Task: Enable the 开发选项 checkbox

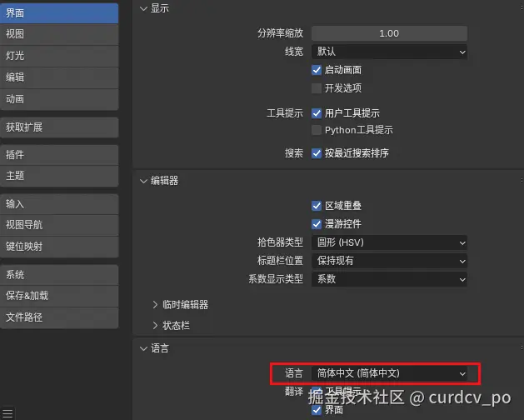Action: point(316,88)
